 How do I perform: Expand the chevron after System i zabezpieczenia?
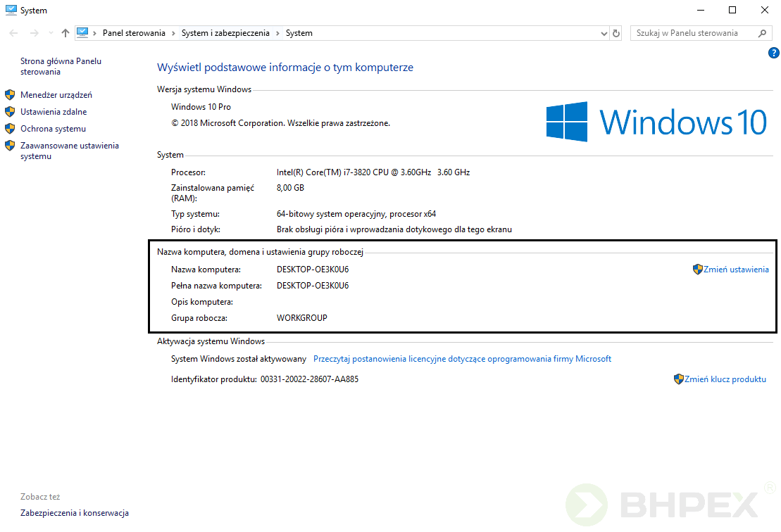[277, 33]
